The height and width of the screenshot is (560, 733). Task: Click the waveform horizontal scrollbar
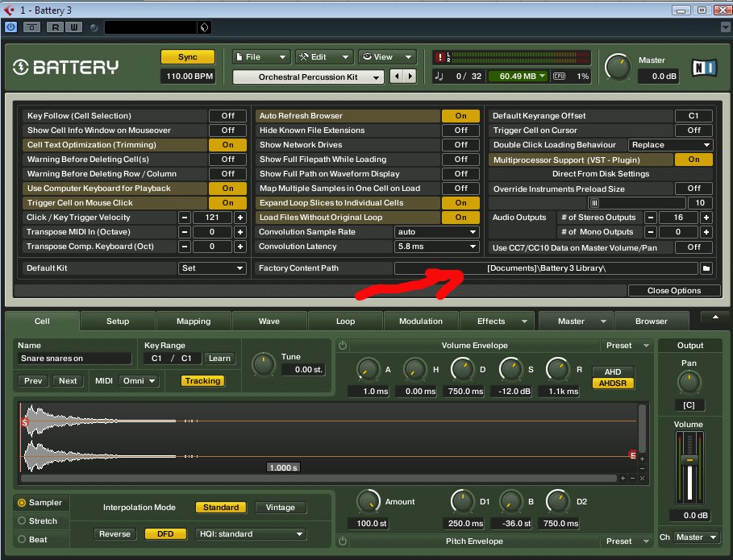pyautogui.click(x=319, y=479)
